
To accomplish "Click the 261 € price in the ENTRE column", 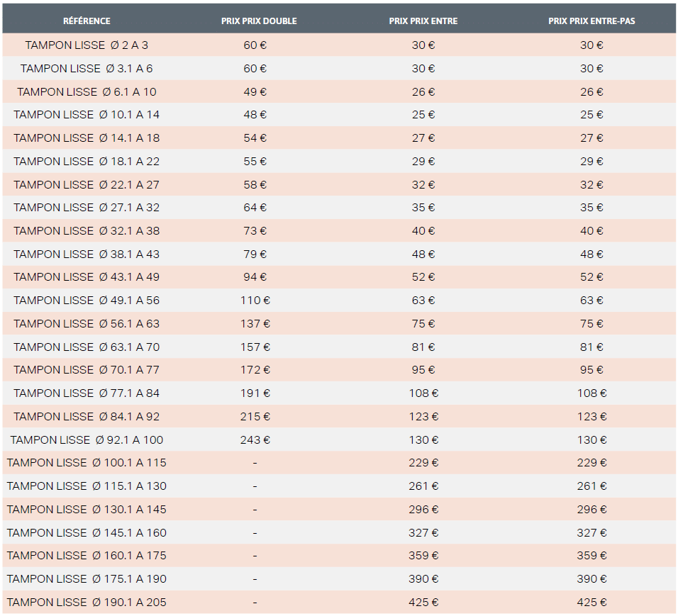I will coord(423,486).
